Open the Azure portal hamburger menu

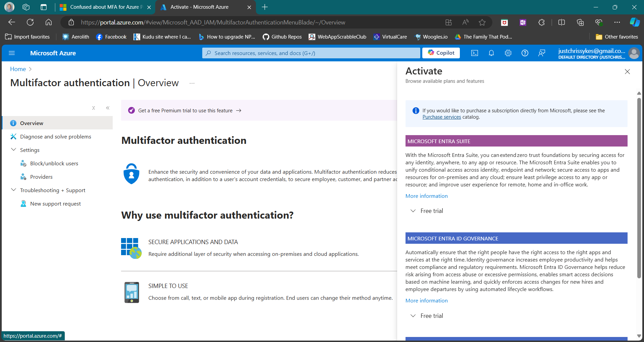12,53
